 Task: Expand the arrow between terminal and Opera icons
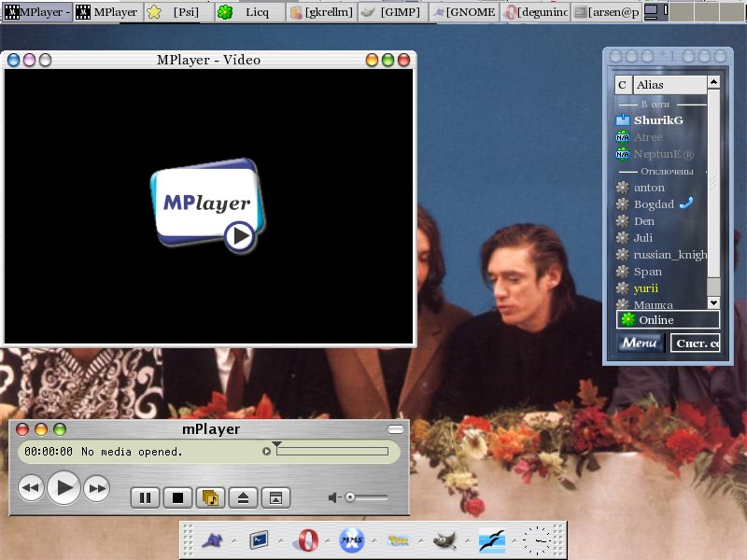[281, 541]
